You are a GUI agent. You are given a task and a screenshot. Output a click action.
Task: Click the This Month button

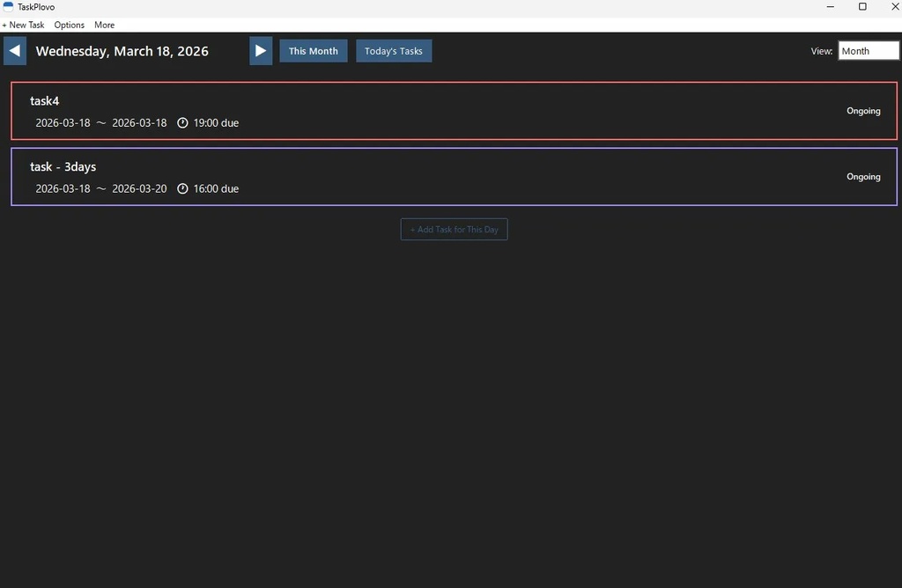pos(314,50)
